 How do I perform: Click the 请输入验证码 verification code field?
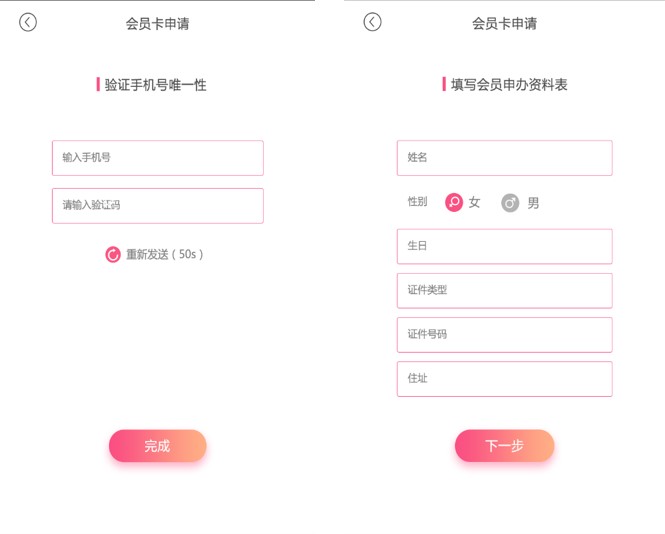coord(158,206)
